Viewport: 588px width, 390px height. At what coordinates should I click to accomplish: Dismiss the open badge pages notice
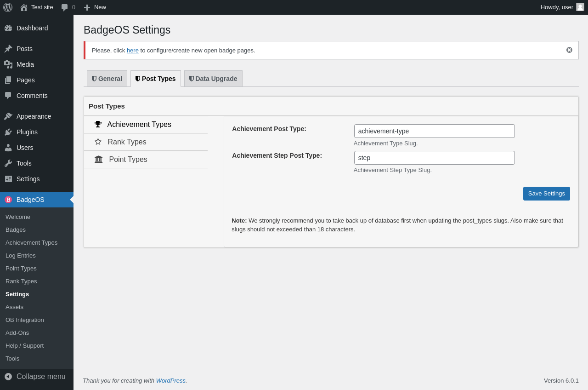click(569, 50)
